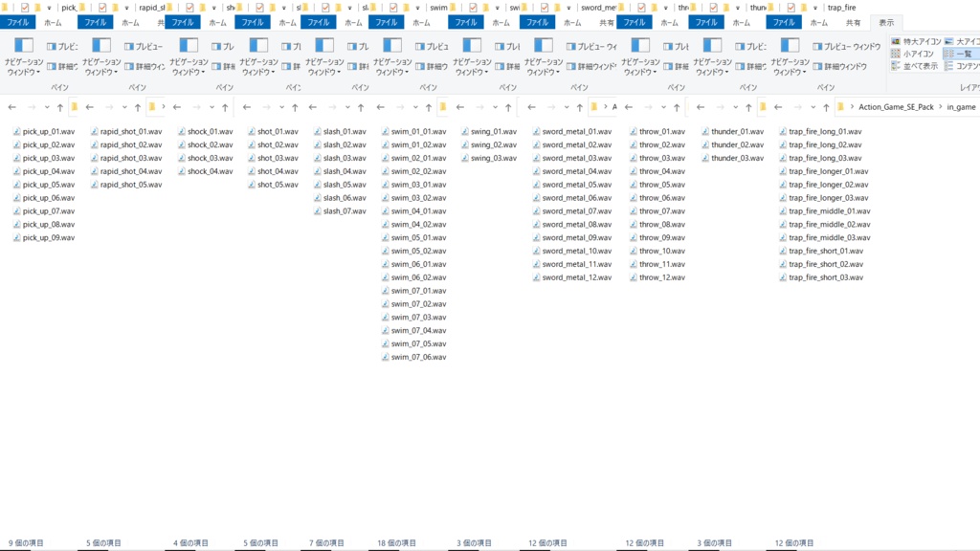
Task: Go back in trap_fire window
Action: (778, 107)
